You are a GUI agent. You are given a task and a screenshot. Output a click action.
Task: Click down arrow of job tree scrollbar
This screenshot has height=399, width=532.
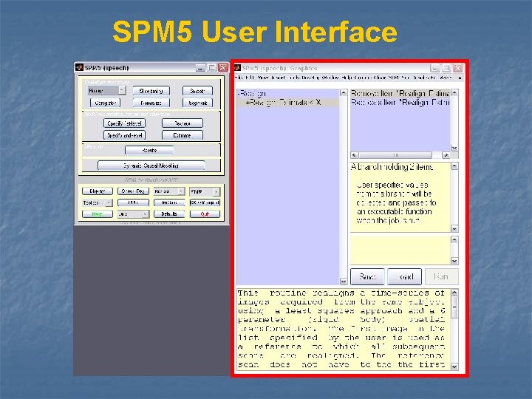click(344, 282)
